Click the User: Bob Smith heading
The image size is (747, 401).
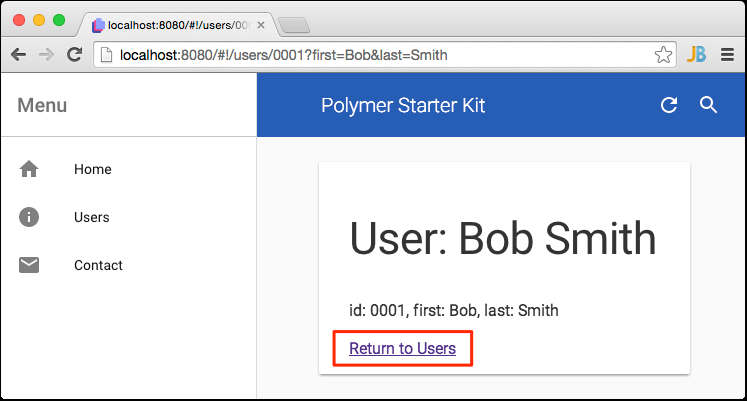(503, 238)
